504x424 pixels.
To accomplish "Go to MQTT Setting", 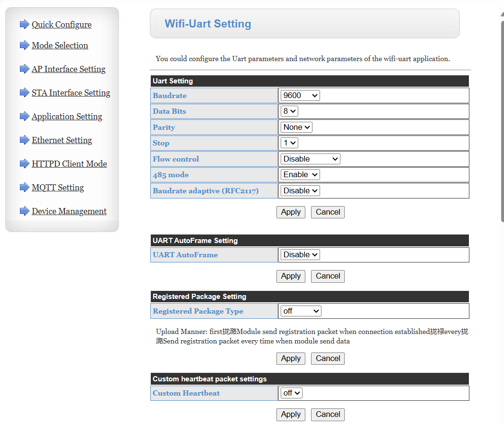I will click(57, 188).
